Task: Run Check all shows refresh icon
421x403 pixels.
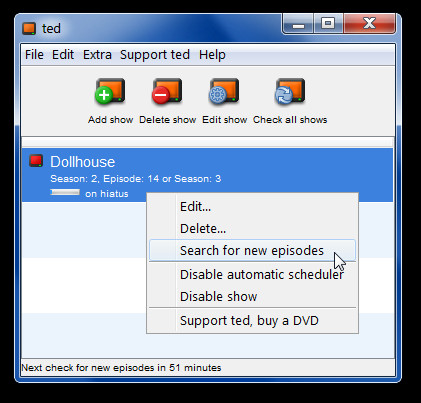Action: tap(290, 91)
